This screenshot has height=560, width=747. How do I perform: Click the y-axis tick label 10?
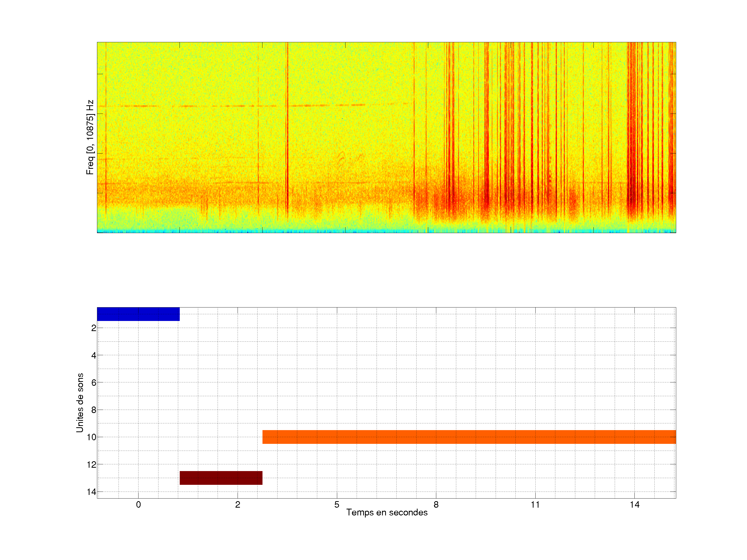click(x=91, y=437)
